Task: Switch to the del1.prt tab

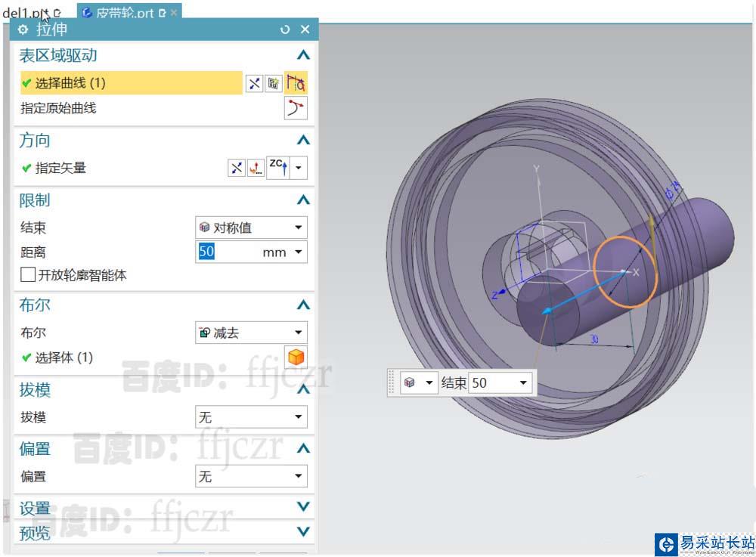Action: [x=31, y=13]
